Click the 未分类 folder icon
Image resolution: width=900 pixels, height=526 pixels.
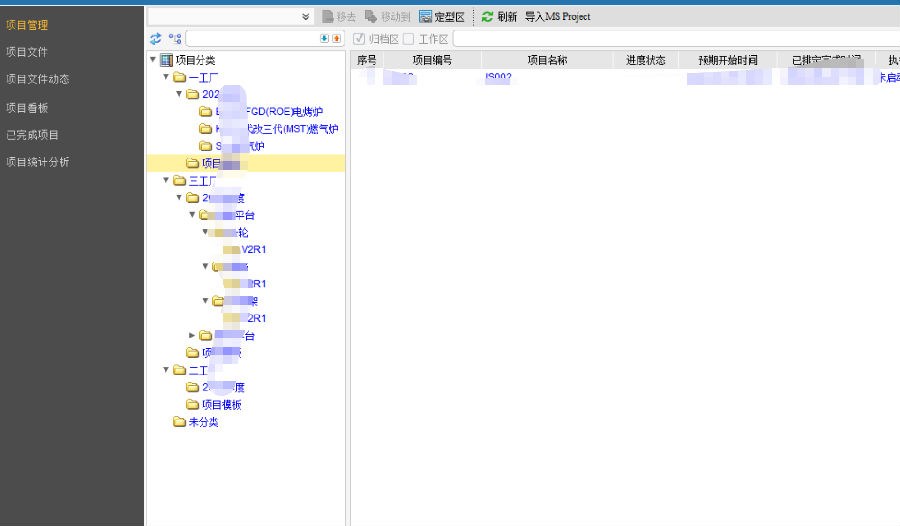click(x=180, y=422)
